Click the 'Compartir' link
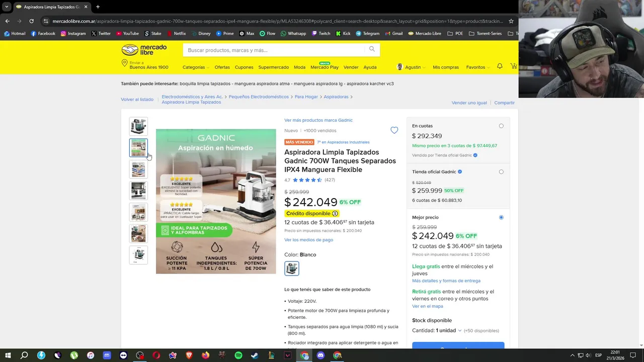 [504, 103]
